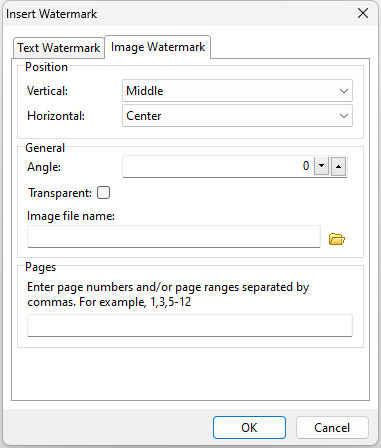This screenshot has height=448, width=381.
Task: Enable the Transparent checkbox
Action: 103,193
